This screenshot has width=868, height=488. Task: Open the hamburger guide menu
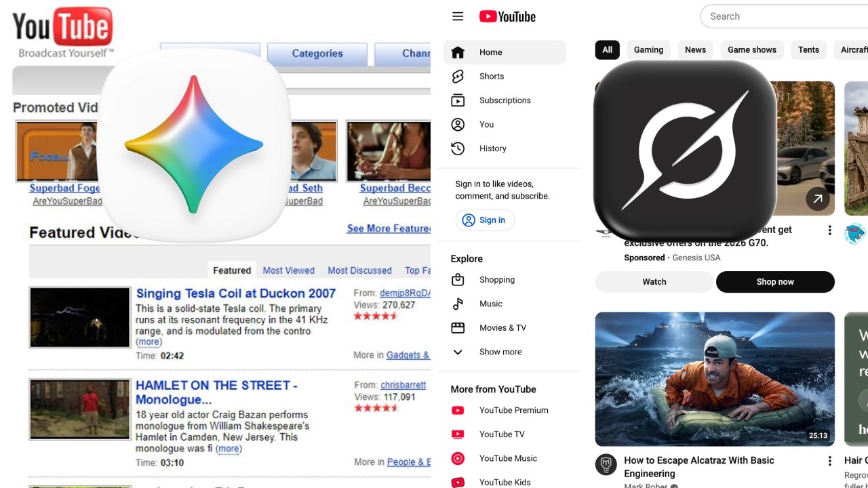[458, 16]
